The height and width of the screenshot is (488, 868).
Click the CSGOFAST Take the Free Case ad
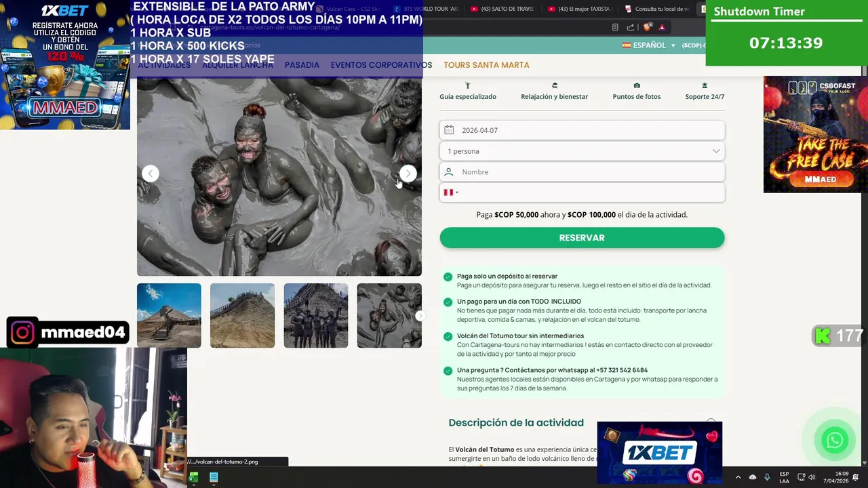tap(816, 134)
